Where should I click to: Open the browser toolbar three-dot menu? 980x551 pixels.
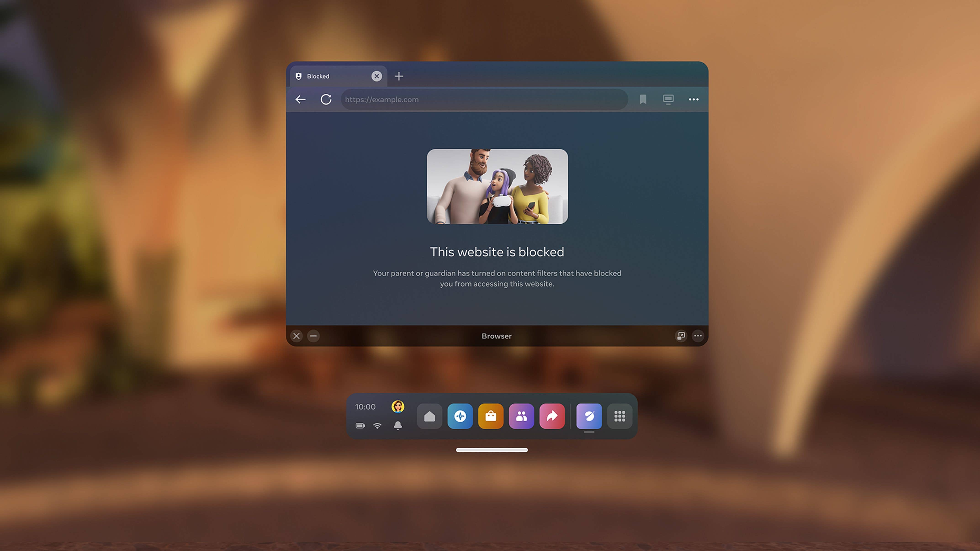point(694,100)
